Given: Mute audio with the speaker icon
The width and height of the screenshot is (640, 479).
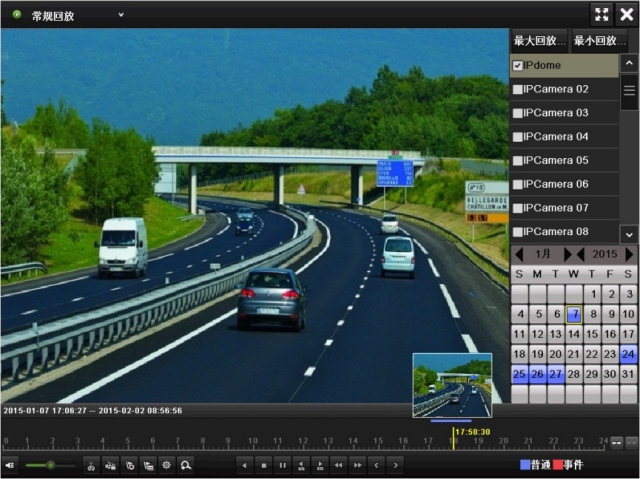Looking at the screenshot, I should click(x=10, y=465).
